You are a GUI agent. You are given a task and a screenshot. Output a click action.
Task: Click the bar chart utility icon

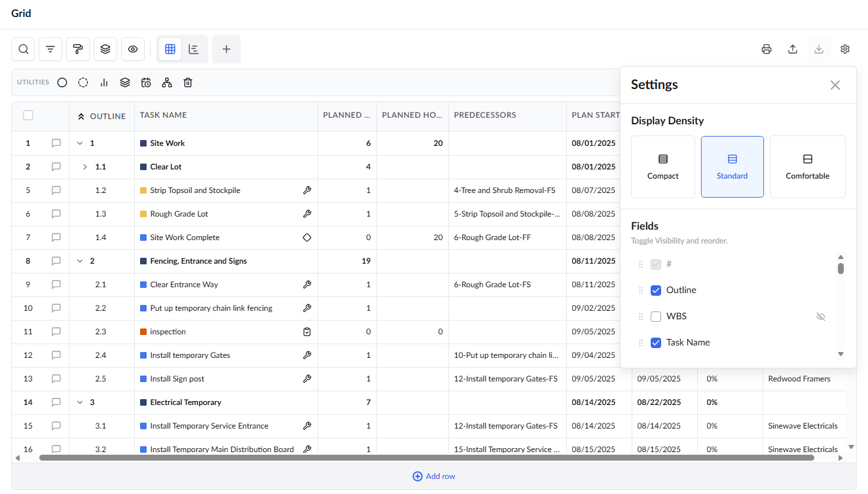(104, 82)
